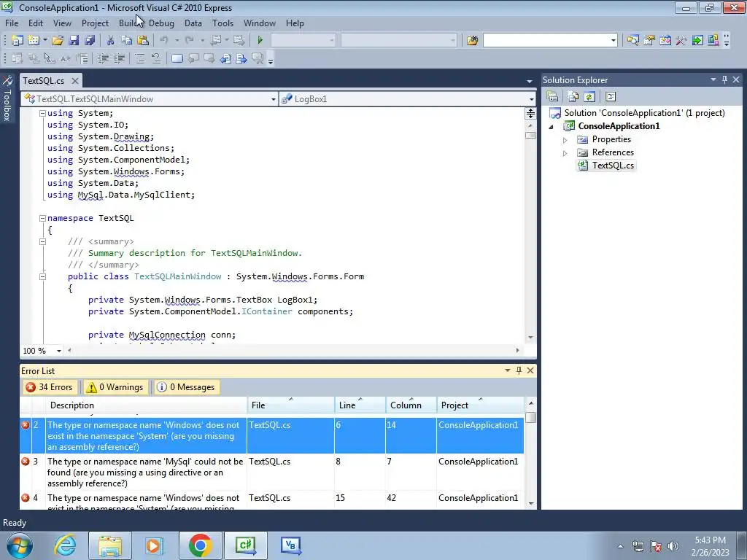Toggle the 0 Warnings filter button
Screen dimensions: 747x560
click(115, 387)
